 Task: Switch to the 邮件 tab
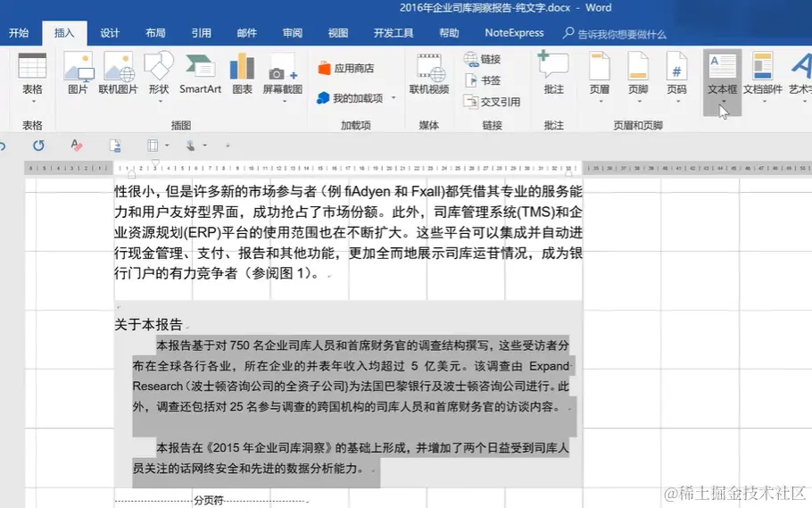tap(246, 33)
